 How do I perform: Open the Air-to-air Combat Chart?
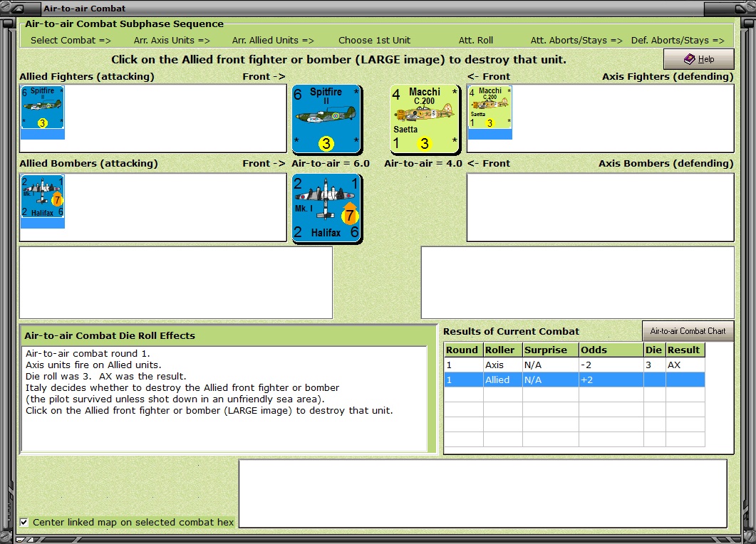coord(688,331)
